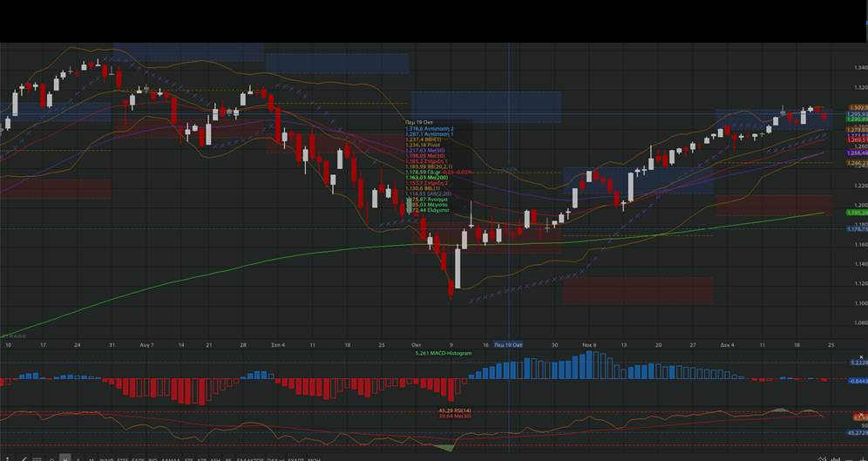Click the 9,05% percentage label on crosshair

pyautogui.click(x=509, y=169)
